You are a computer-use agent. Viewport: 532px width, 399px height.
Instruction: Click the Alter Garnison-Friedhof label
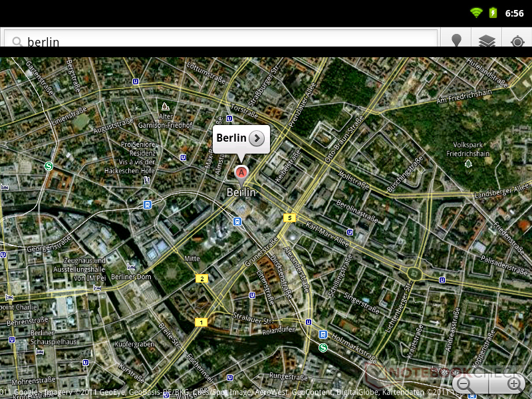pos(165,121)
